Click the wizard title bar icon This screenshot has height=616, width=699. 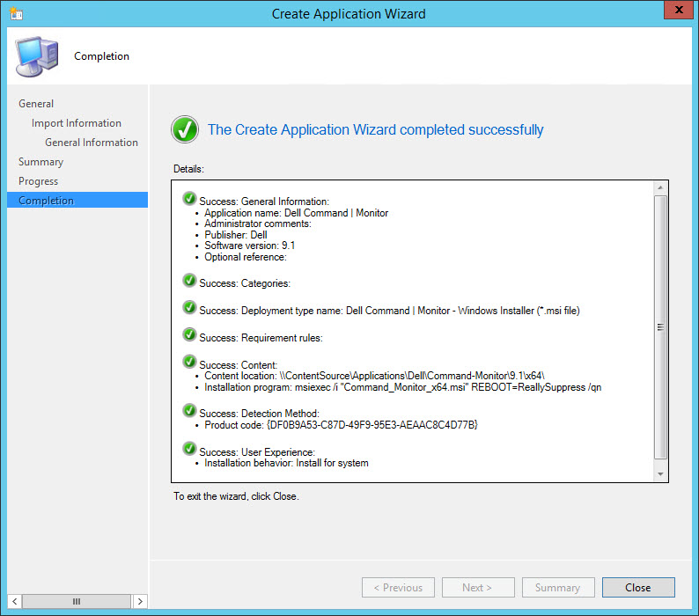point(15,14)
